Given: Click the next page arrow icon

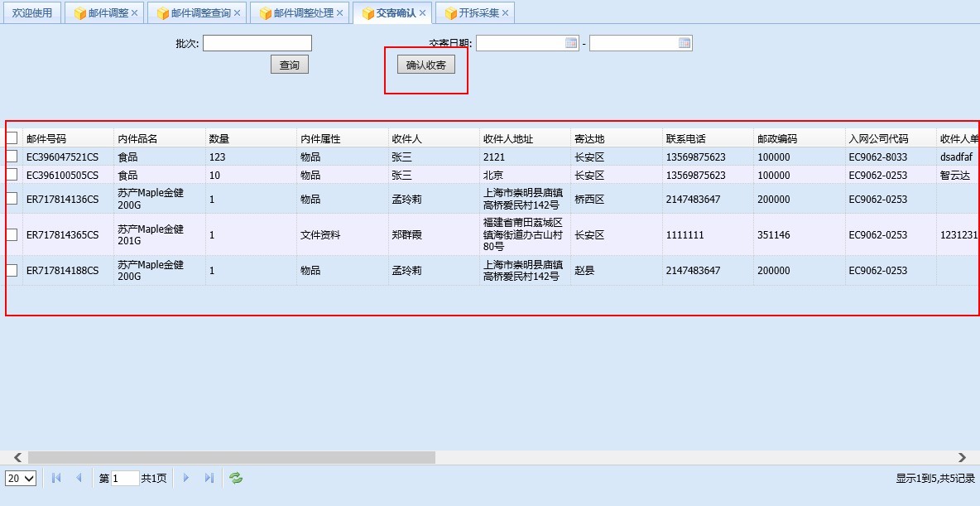Looking at the screenshot, I should click(x=185, y=478).
